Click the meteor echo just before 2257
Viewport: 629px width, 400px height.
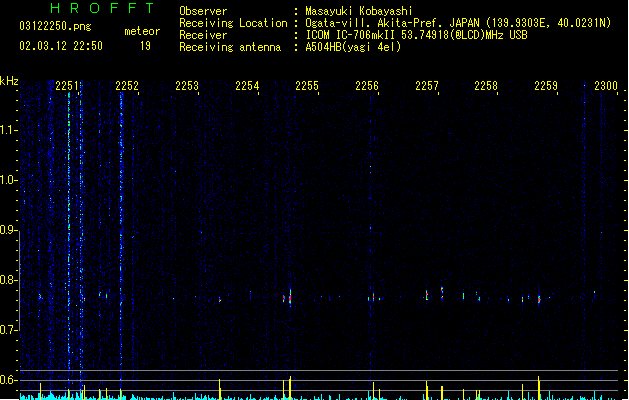coord(427,295)
